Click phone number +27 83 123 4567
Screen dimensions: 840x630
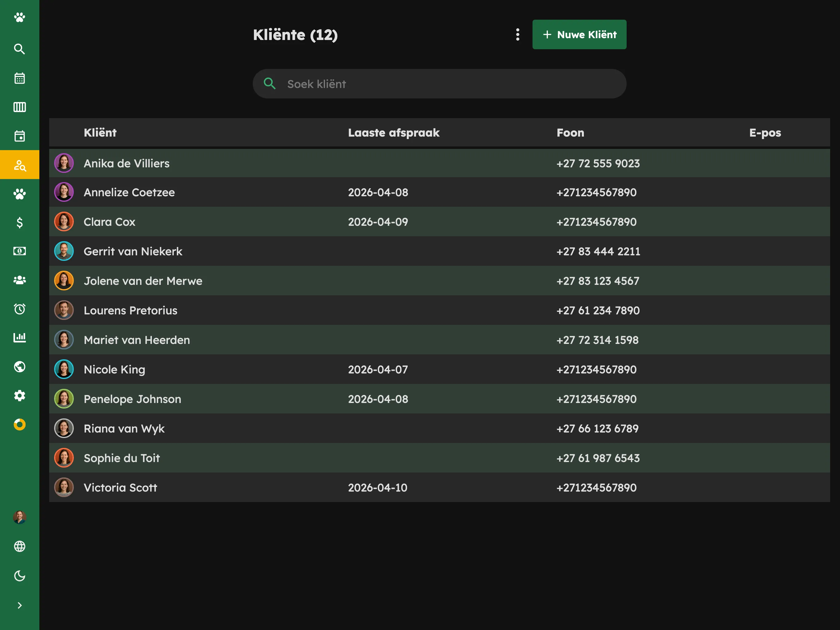coord(598,281)
